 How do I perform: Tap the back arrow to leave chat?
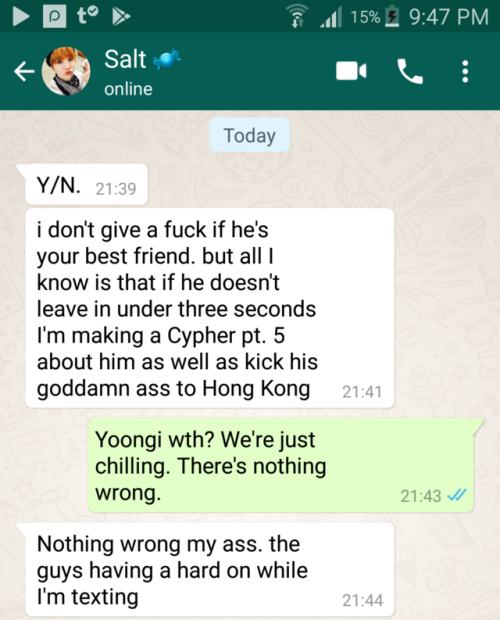pos(24,72)
